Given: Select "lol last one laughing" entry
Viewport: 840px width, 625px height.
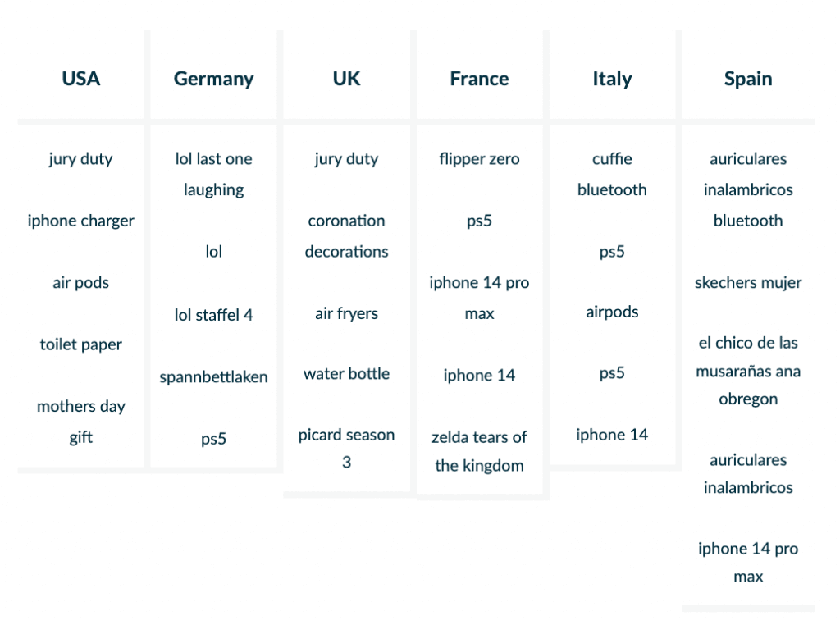Looking at the screenshot, I should click(213, 174).
